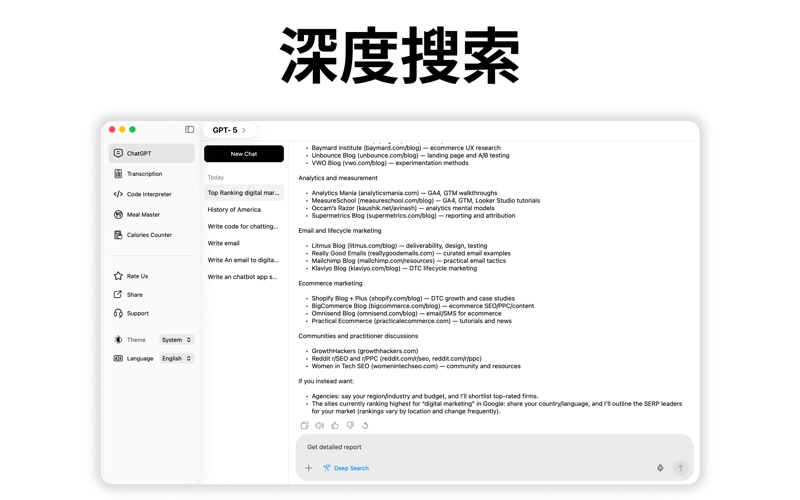
Task: Dislike the response with thumbs down
Action: [350, 426]
